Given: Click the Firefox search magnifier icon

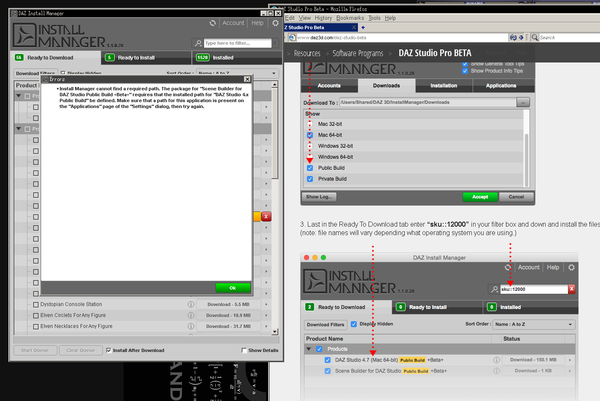Looking at the screenshot, I should pyautogui.click(x=535, y=37).
